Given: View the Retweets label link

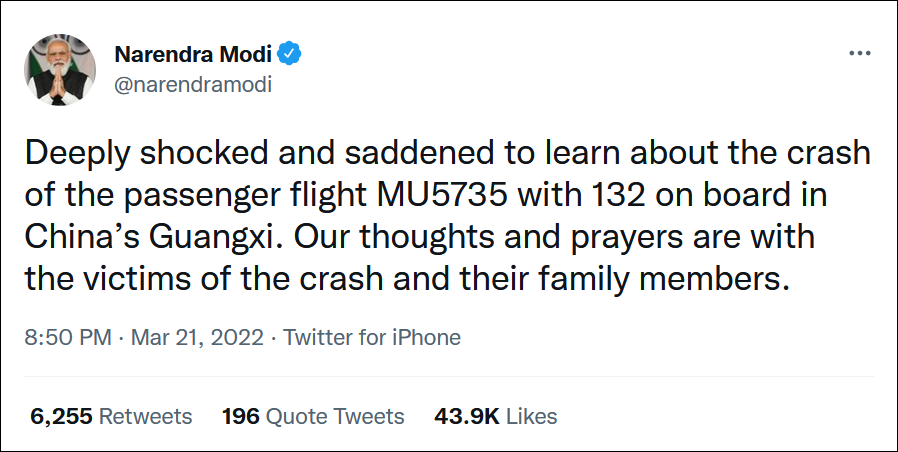Looking at the screenshot, I should coord(148,416).
